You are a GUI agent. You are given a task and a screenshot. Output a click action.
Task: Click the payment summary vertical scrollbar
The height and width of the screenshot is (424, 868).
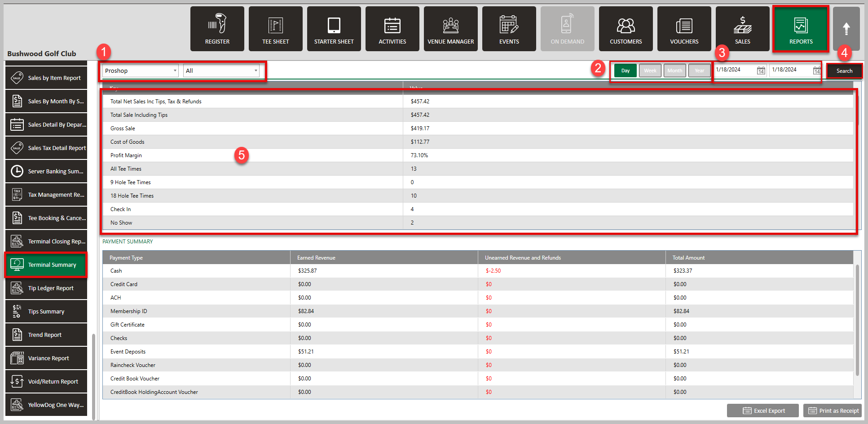coord(857,319)
